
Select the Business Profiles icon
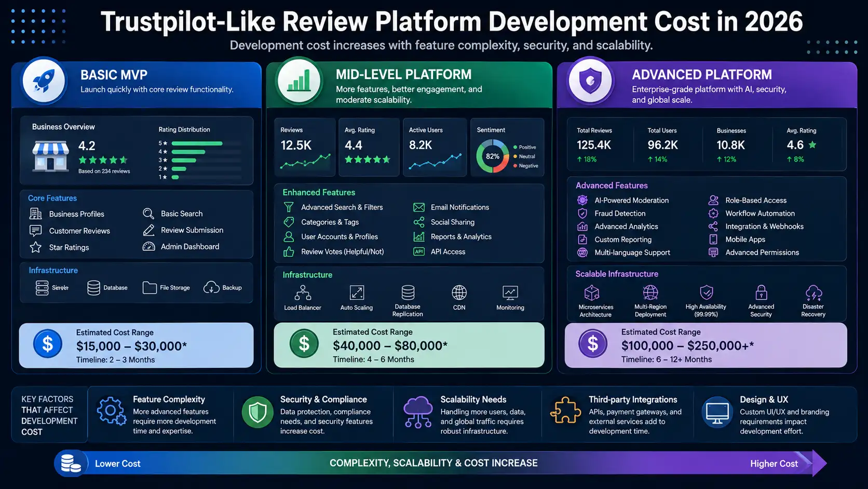(35, 214)
